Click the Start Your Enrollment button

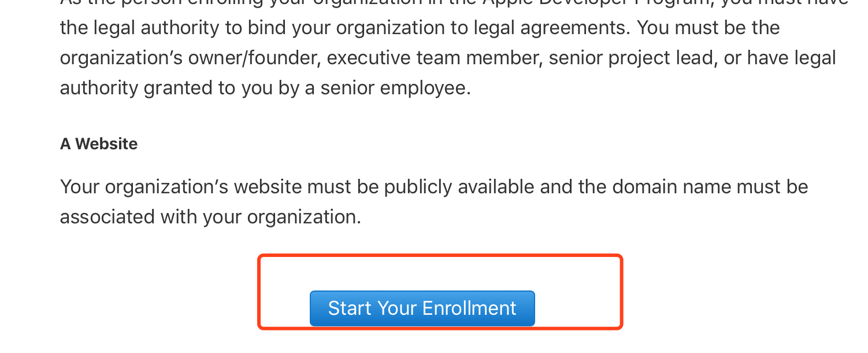click(x=422, y=308)
